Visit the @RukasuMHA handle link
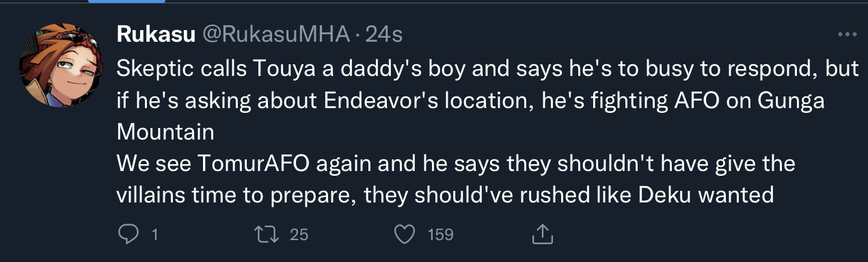Image resolution: width=868 pixels, height=262 pixels. point(275,34)
